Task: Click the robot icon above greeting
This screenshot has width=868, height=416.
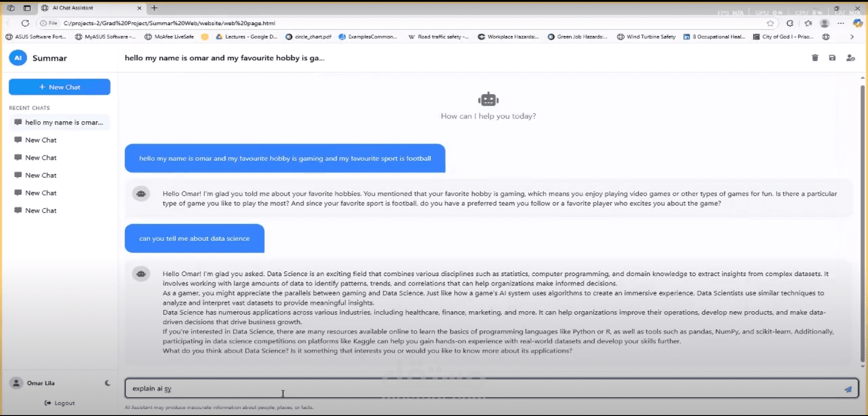Action: (488, 99)
